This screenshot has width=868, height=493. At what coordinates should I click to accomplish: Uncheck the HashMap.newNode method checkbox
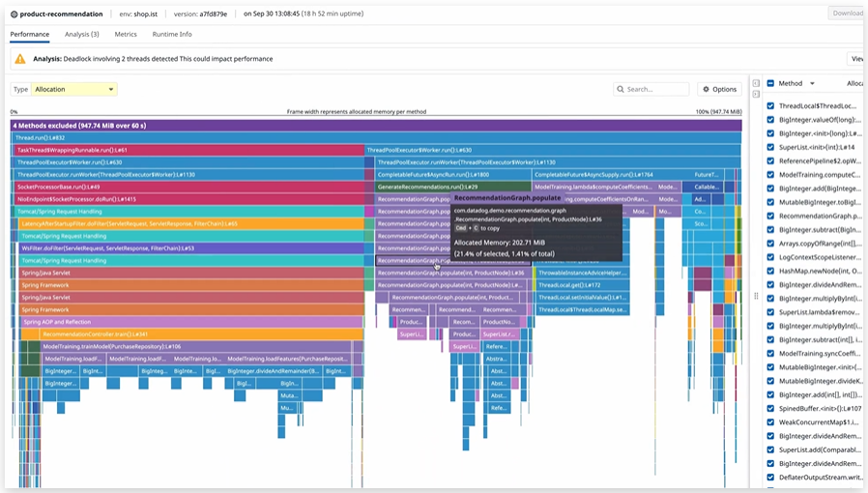770,271
